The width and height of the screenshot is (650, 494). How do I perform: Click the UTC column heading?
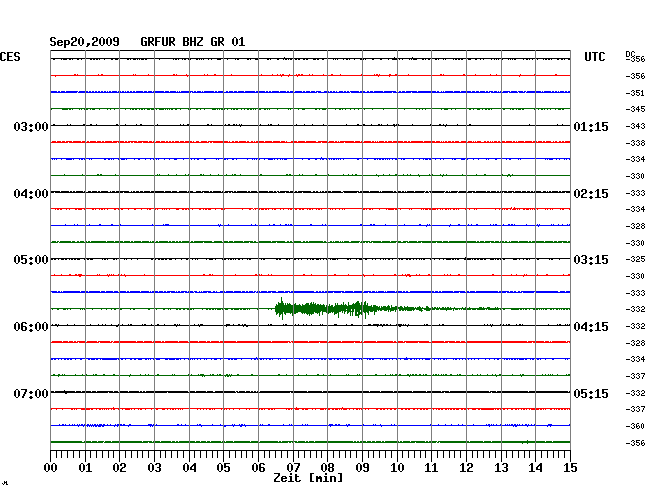594,57
